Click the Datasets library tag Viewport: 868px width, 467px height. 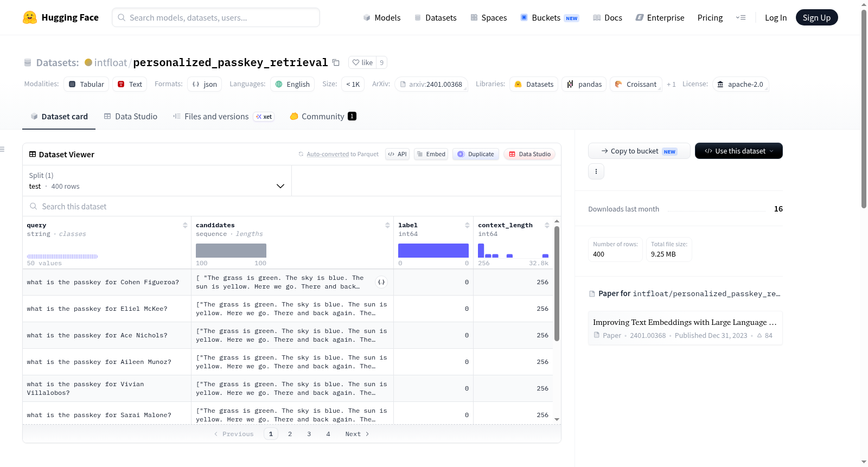point(534,84)
